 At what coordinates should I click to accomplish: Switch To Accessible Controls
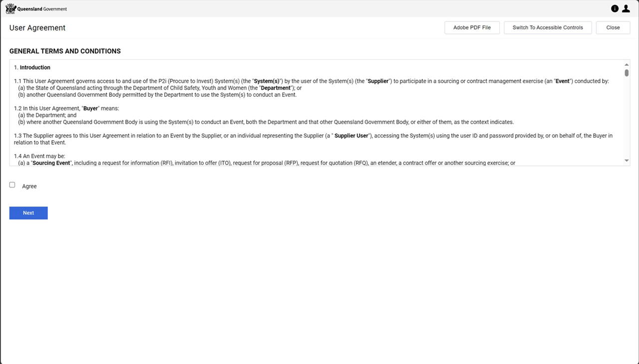548,27
